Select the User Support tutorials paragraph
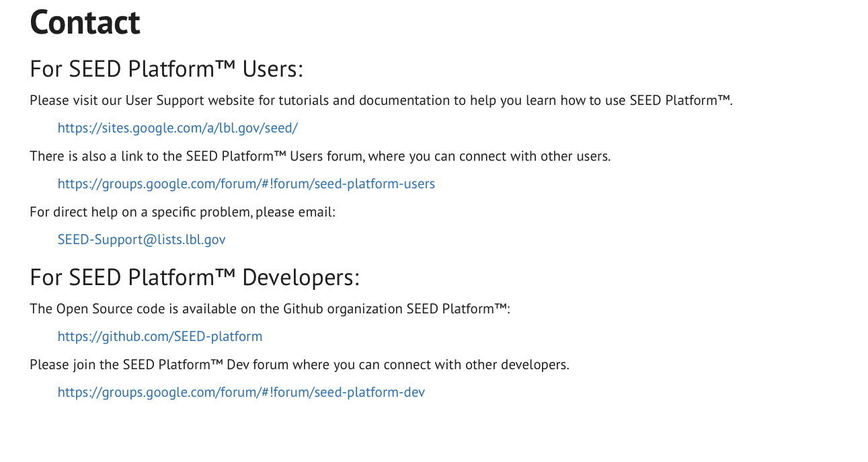 click(x=381, y=100)
